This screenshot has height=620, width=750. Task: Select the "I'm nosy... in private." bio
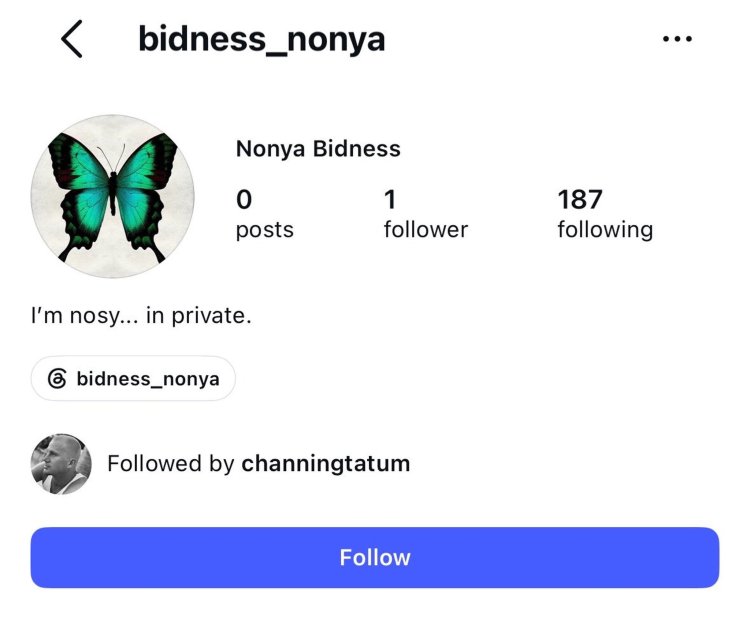[x=141, y=316]
